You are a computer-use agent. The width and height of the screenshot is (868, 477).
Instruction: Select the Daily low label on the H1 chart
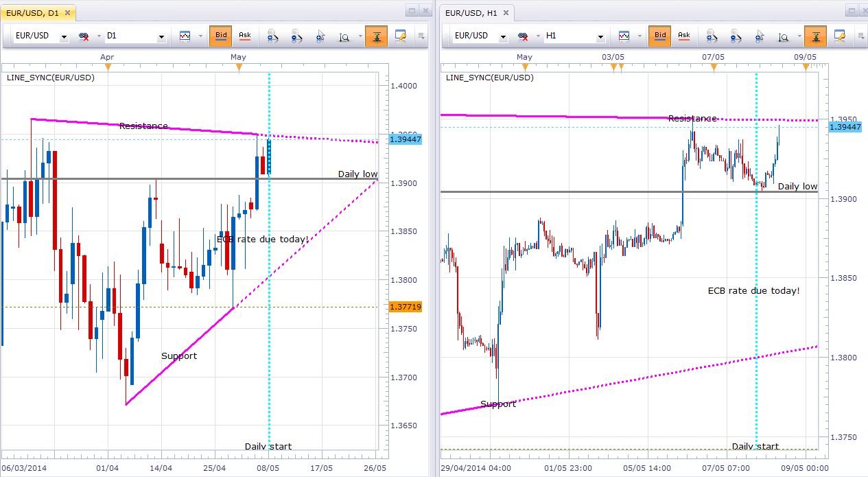(797, 186)
